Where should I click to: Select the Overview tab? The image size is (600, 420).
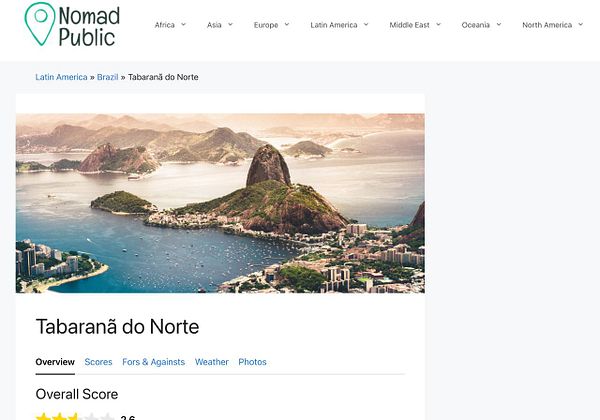55,362
